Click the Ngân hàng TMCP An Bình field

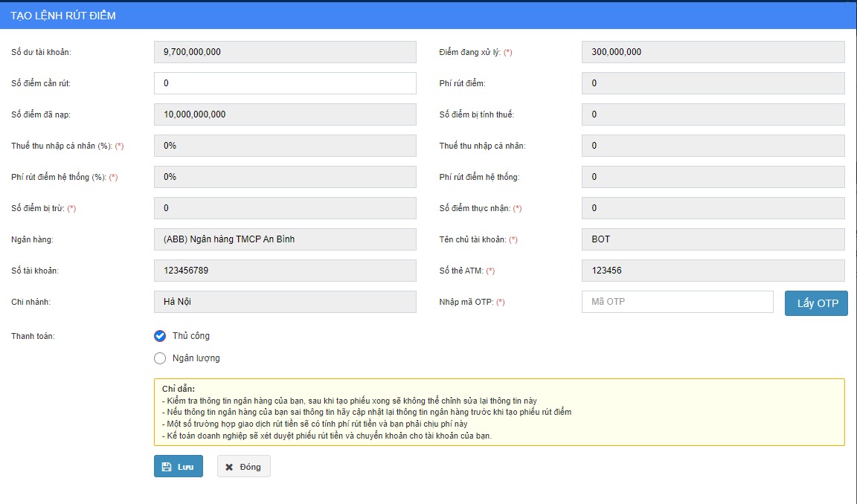click(x=285, y=239)
